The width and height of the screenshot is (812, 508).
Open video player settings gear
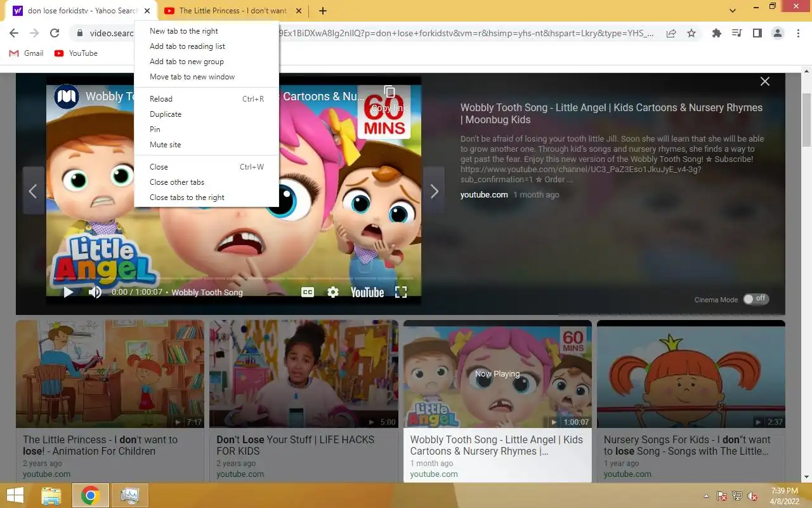(x=333, y=292)
